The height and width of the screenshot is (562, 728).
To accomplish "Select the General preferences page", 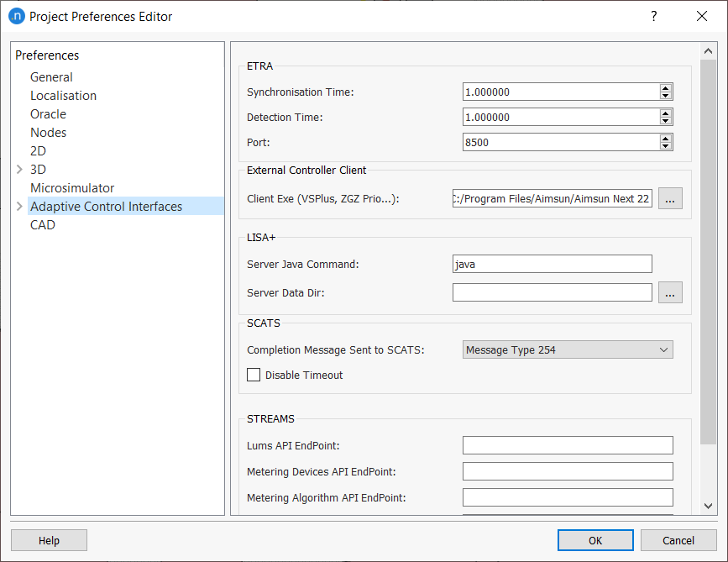I will (51, 76).
